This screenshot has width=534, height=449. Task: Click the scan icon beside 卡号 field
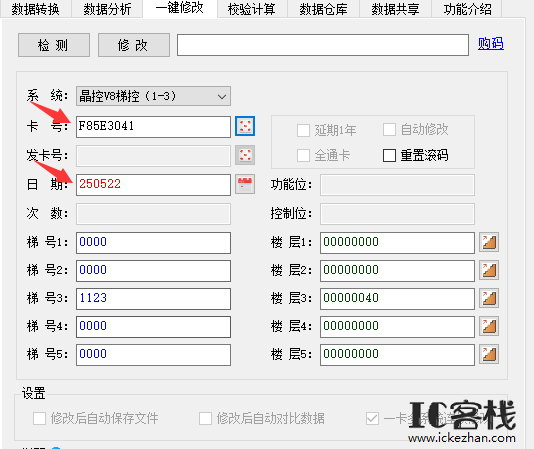coord(245,126)
